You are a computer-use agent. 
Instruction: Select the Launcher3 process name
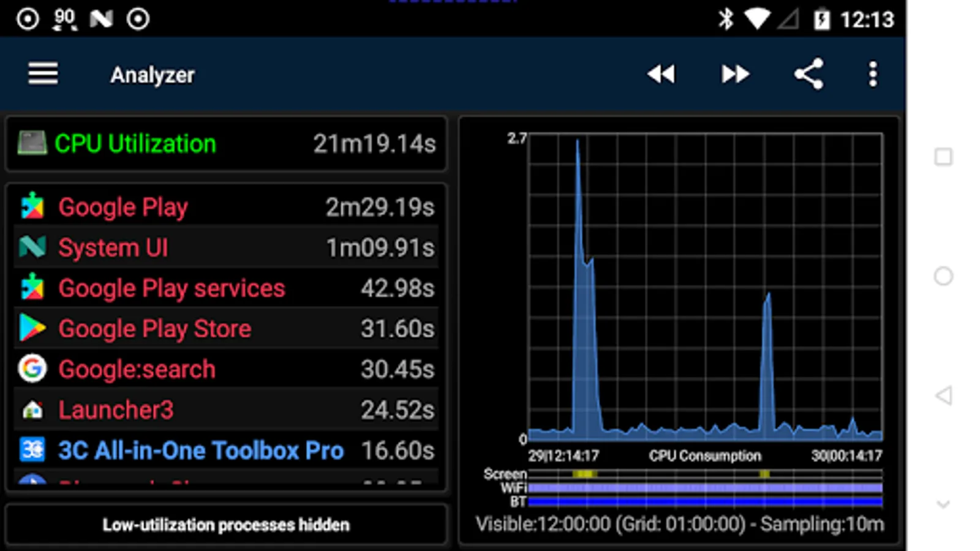point(116,410)
